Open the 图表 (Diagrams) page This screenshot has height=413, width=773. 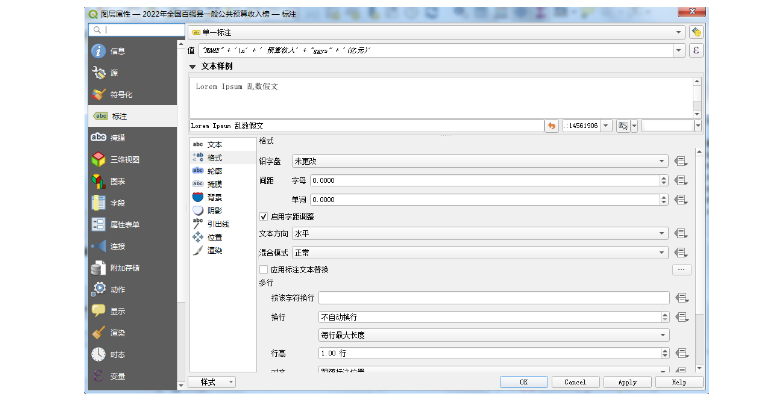132,181
